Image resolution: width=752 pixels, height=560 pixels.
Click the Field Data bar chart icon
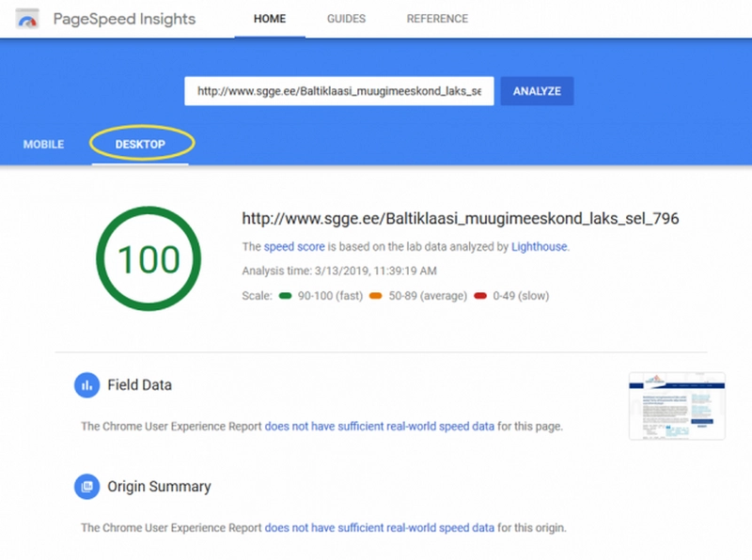click(x=86, y=385)
